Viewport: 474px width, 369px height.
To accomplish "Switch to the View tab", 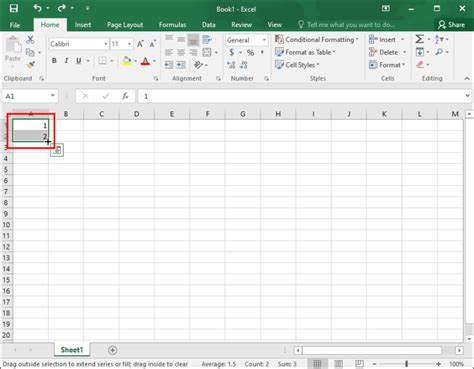I will point(274,25).
